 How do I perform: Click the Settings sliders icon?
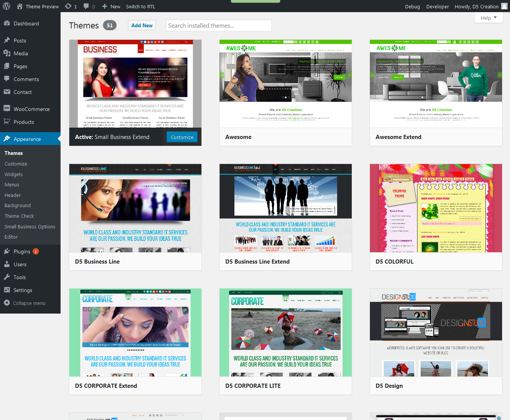pyautogui.click(x=7, y=290)
